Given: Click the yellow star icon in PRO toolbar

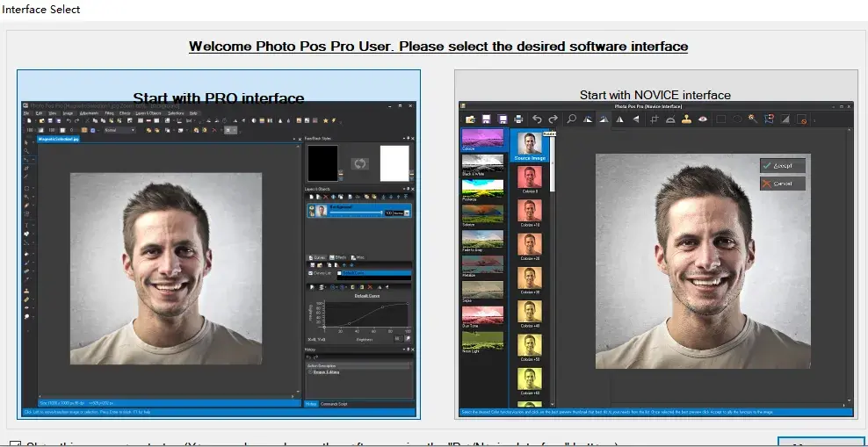Looking at the screenshot, I should click(325, 120).
